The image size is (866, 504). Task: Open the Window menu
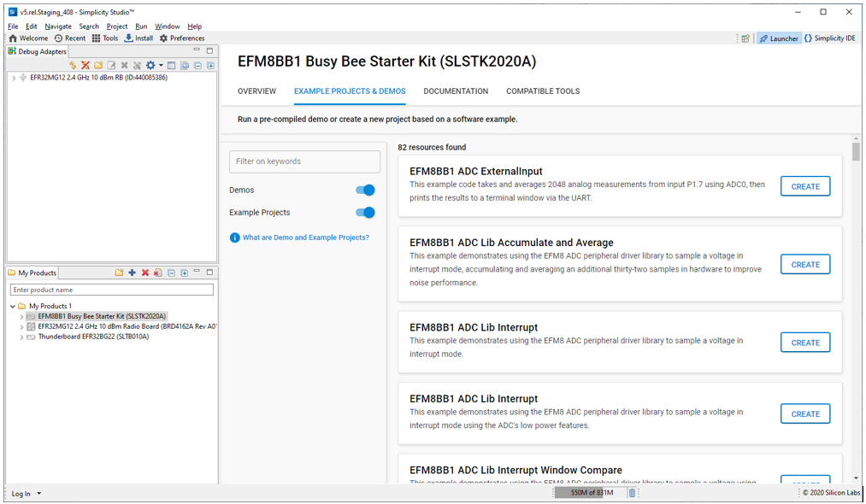[x=167, y=26]
